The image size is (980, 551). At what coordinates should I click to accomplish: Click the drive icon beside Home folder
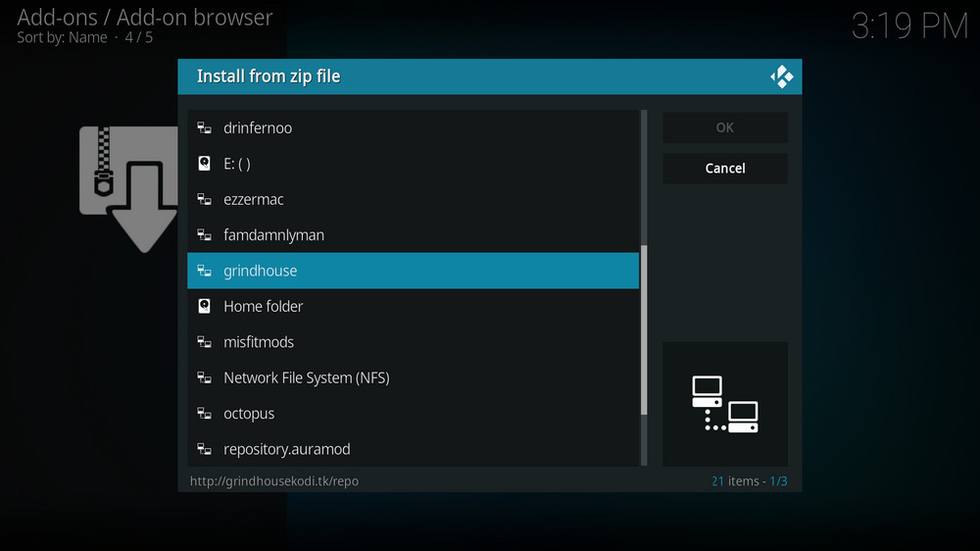pyautogui.click(x=205, y=307)
